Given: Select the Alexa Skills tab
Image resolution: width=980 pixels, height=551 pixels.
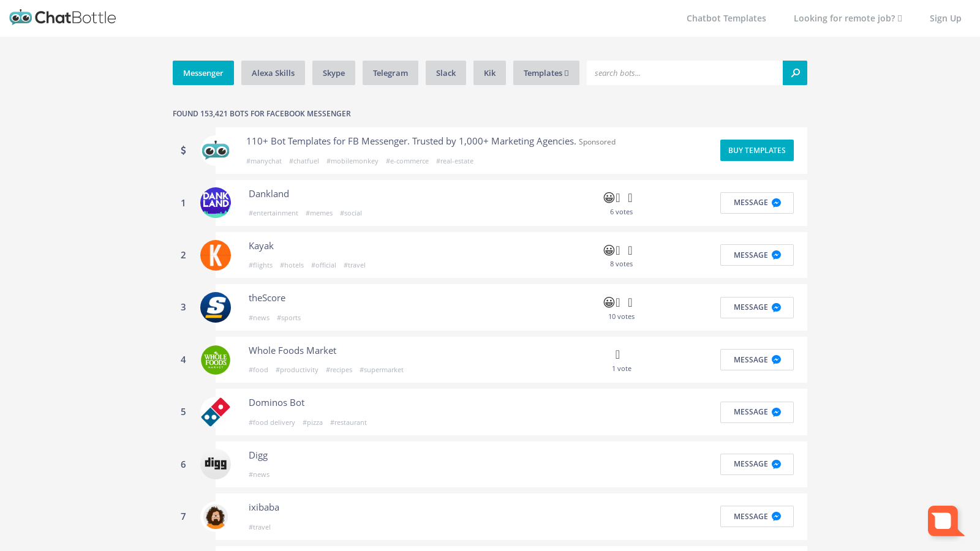Looking at the screenshot, I should (273, 73).
